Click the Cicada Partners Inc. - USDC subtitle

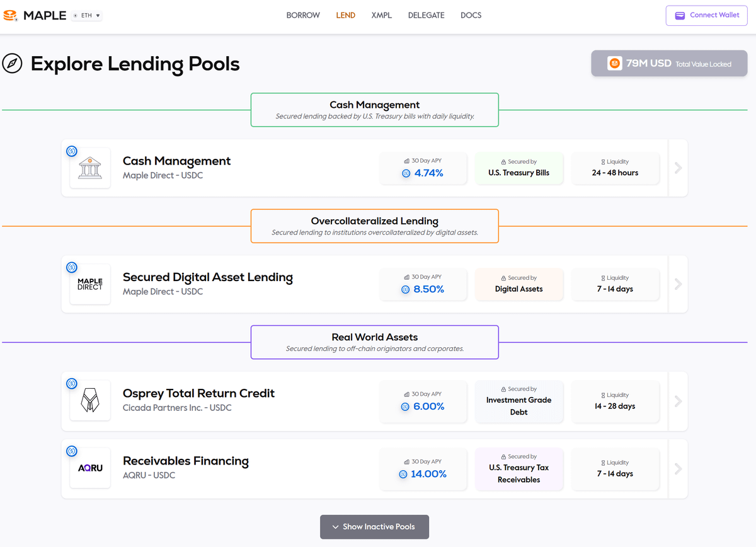177,408
